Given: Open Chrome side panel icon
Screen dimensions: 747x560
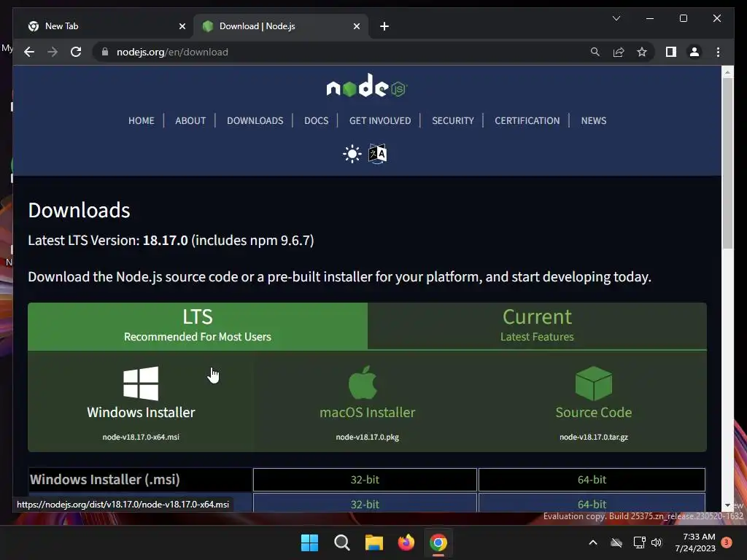Looking at the screenshot, I should [x=671, y=52].
